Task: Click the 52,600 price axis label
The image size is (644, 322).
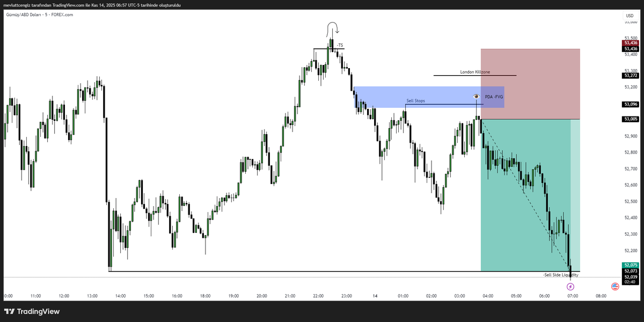Action: click(x=630, y=185)
